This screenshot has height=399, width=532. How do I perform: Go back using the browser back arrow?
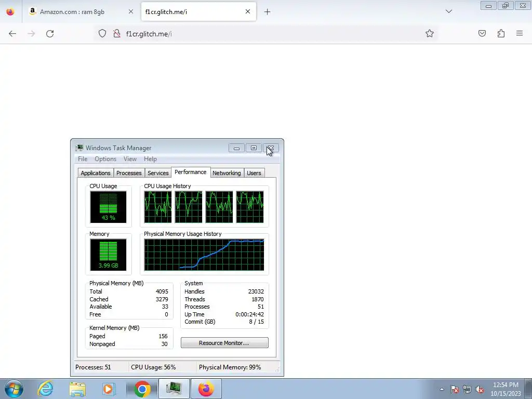click(12, 34)
